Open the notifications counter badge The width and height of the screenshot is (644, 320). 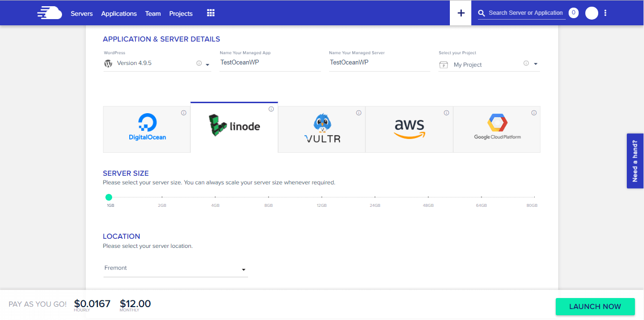574,13
